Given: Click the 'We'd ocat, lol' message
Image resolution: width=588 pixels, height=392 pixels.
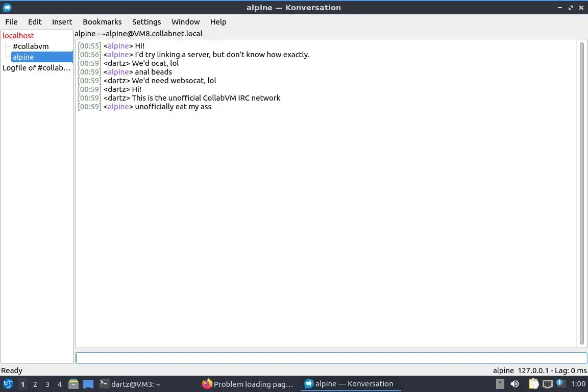Looking at the screenshot, I should click(155, 63).
